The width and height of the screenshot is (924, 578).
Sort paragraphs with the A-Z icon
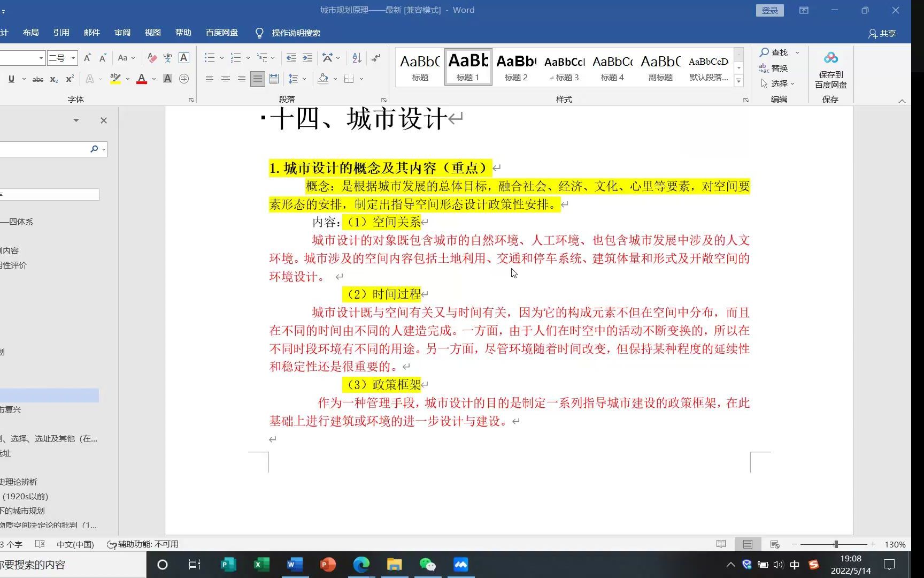click(x=357, y=58)
